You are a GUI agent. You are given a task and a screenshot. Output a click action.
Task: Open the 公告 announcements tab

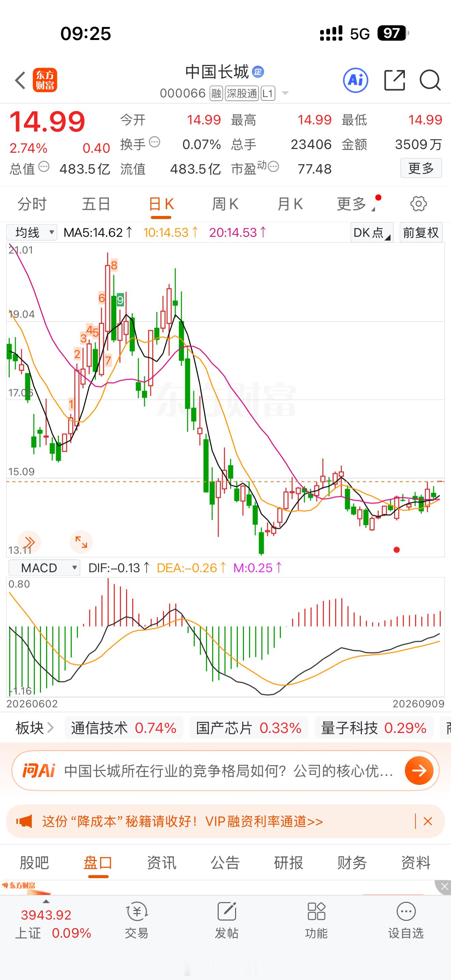coord(225,862)
